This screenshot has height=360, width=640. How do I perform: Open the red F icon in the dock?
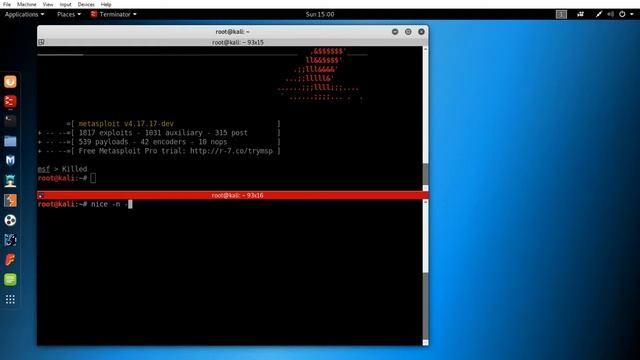pos(10,260)
